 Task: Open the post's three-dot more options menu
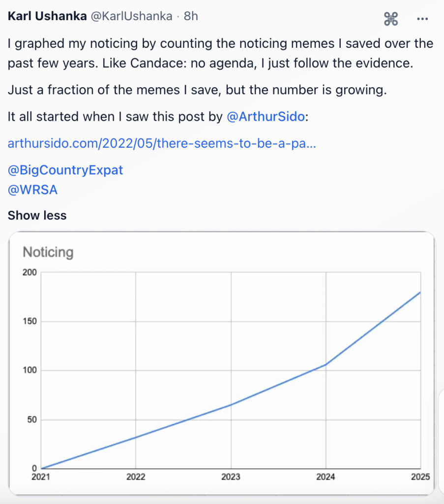(x=422, y=19)
